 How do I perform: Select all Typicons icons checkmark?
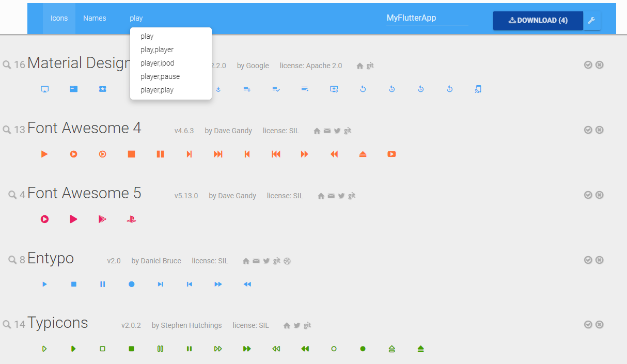tap(588, 324)
